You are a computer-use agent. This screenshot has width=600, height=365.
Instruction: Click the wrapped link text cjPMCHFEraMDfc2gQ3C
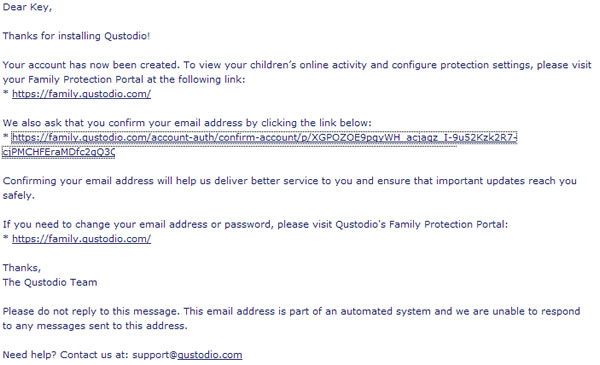pos(59,152)
